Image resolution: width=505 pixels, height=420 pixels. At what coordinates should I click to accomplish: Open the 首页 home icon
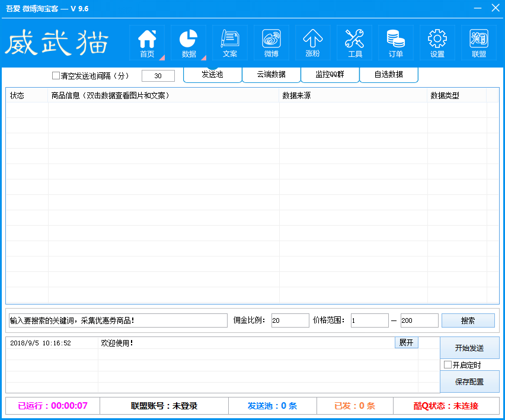[147, 43]
